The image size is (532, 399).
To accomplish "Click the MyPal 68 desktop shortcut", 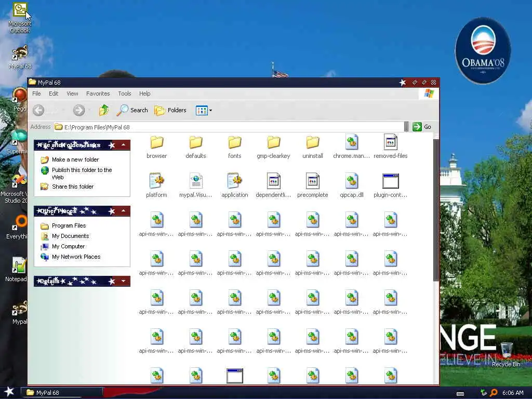I will (x=20, y=57).
